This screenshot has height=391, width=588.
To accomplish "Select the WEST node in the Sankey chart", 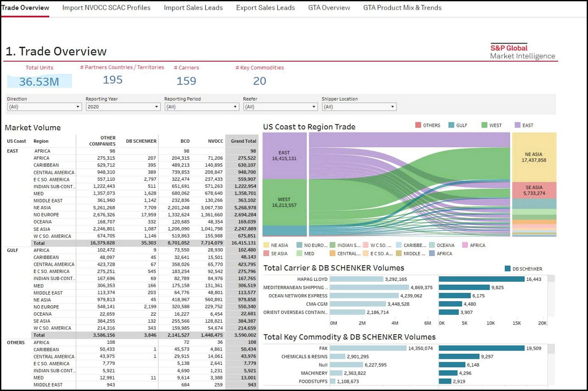I will tap(284, 202).
